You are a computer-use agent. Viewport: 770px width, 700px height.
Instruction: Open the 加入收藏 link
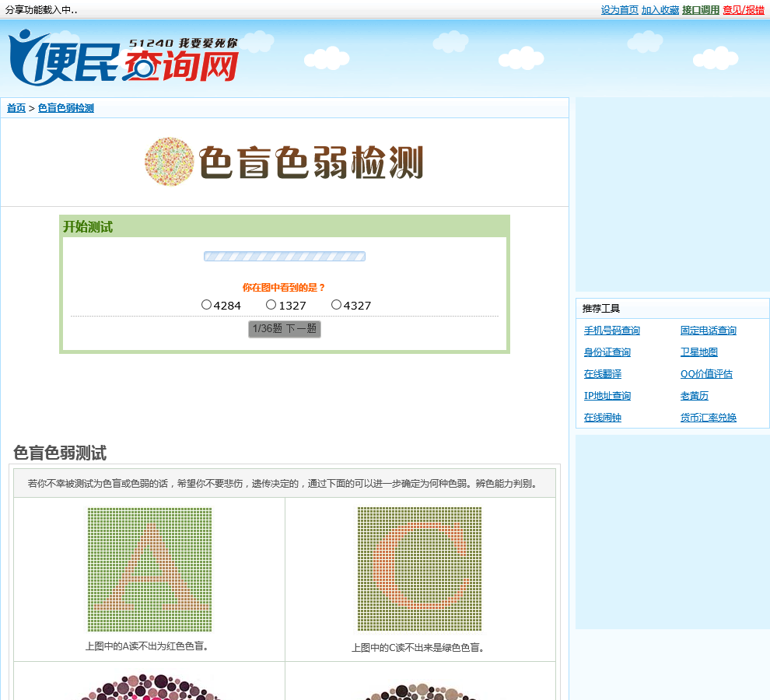click(660, 10)
